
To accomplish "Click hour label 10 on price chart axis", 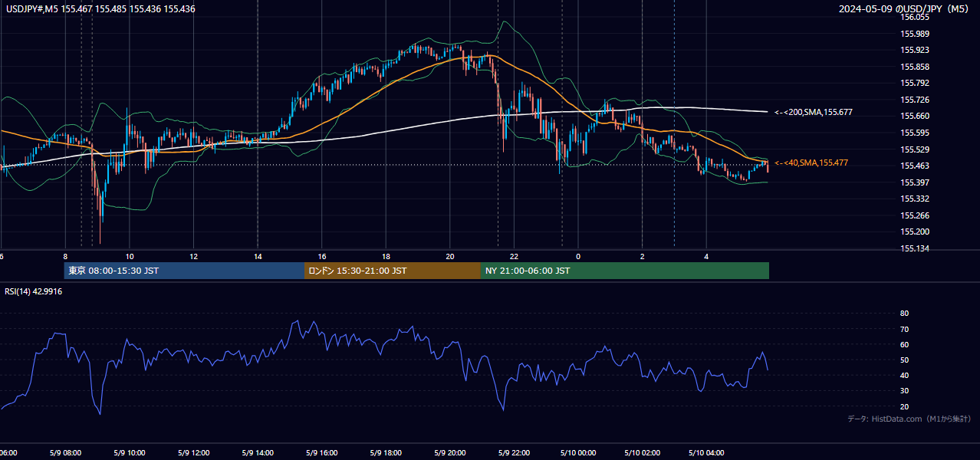I will (x=130, y=256).
